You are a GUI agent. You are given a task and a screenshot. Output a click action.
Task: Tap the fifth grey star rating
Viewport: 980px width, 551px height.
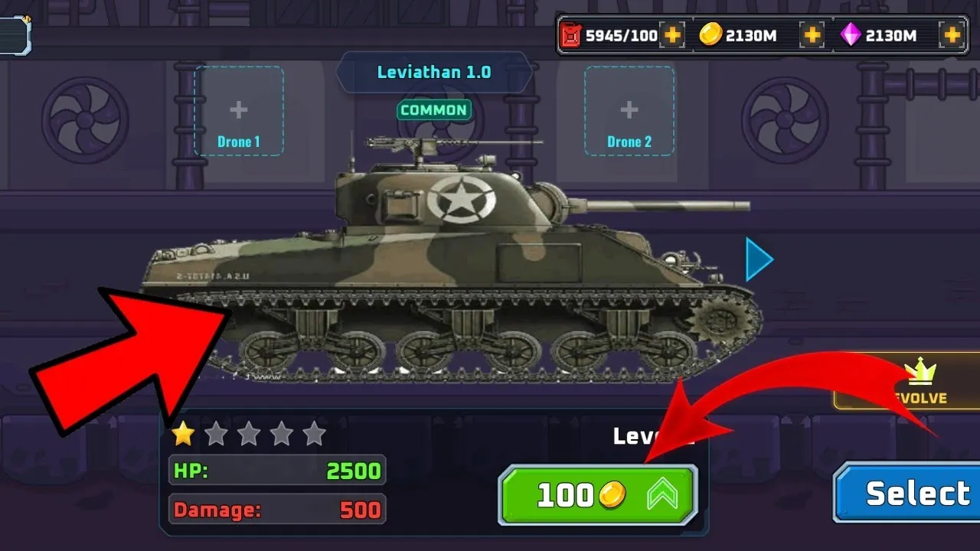(314, 434)
